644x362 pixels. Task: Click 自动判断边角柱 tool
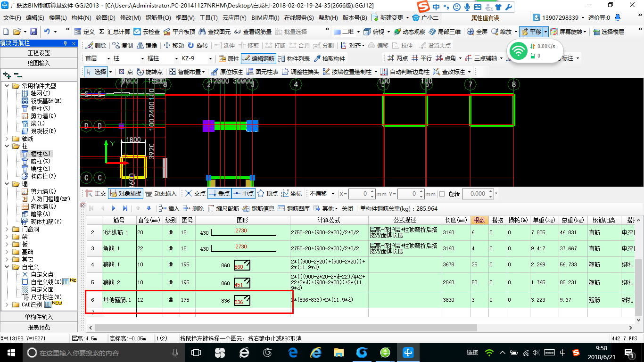click(405, 72)
